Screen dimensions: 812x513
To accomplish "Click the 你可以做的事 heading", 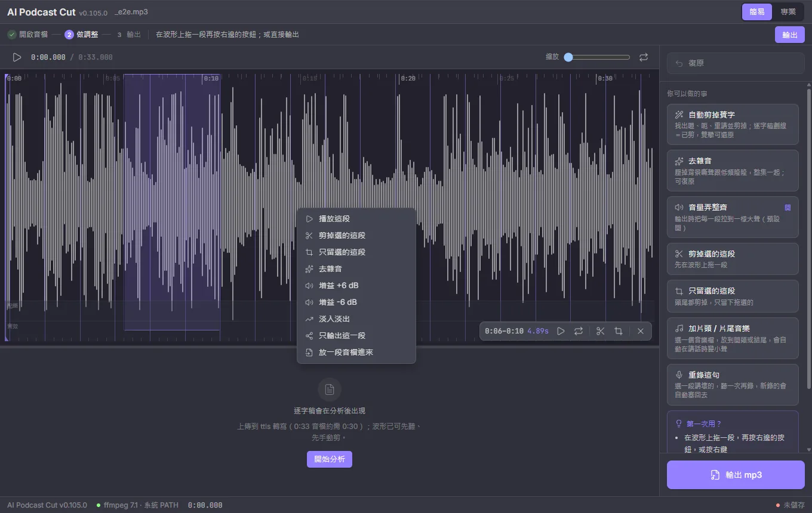I will click(x=687, y=94).
